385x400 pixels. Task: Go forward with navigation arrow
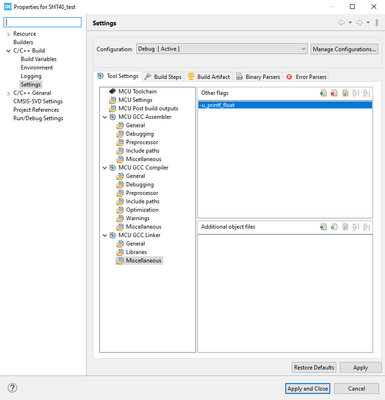[x=359, y=23]
